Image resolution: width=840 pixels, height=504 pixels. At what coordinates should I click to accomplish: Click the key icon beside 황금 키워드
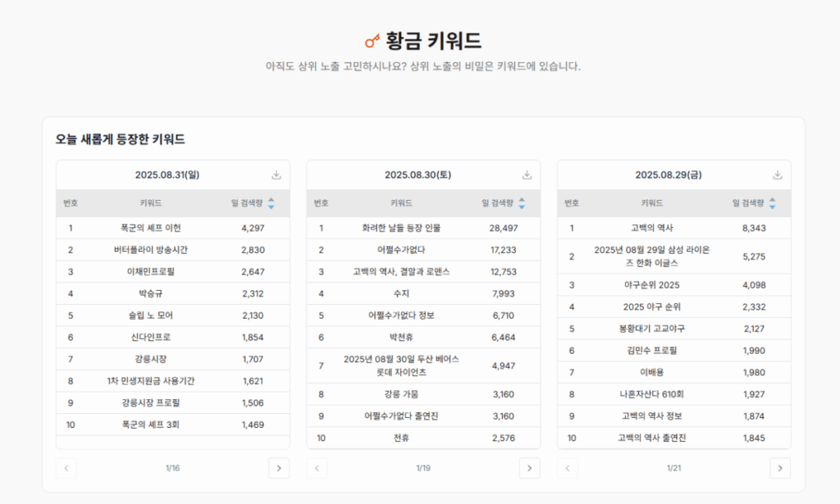tap(372, 41)
